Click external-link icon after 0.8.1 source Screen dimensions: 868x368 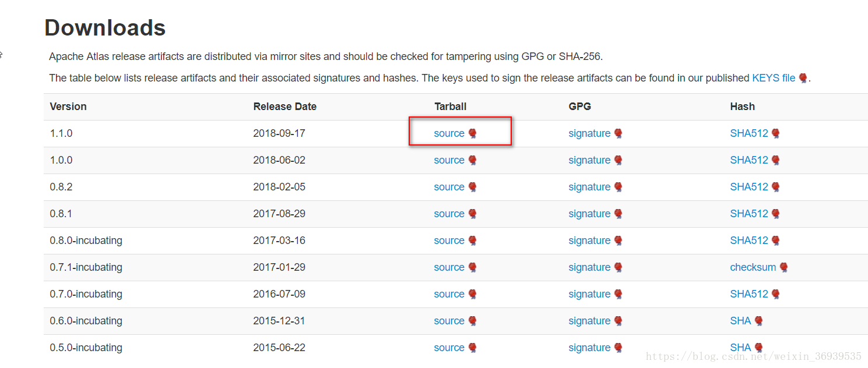472,214
